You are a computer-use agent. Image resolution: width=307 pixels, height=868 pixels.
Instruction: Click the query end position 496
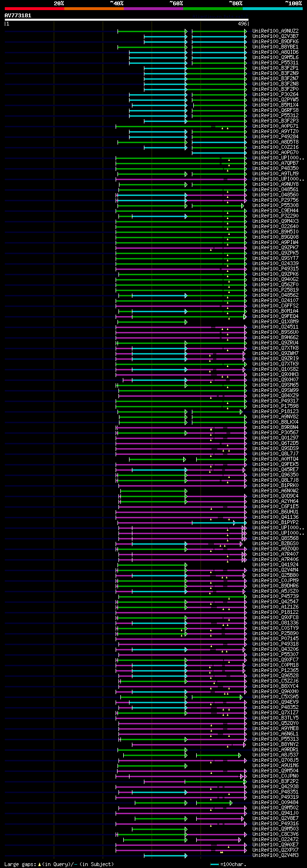tap(242, 24)
